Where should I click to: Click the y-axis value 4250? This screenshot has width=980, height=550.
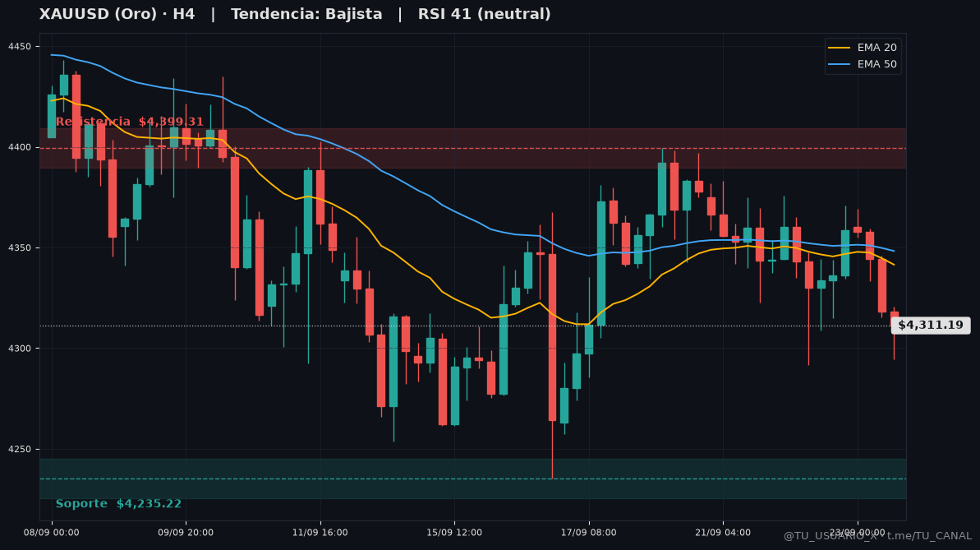coord(19,449)
